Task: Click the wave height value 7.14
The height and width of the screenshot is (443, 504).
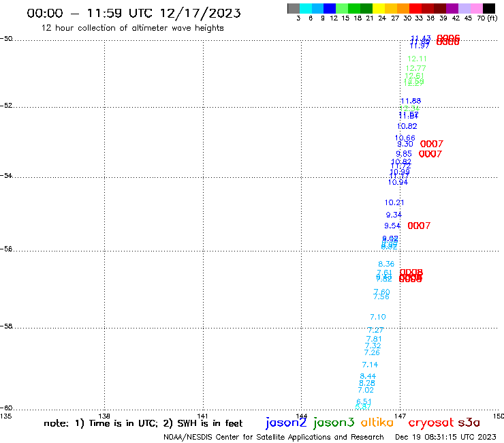Action: [x=370, y=365]
